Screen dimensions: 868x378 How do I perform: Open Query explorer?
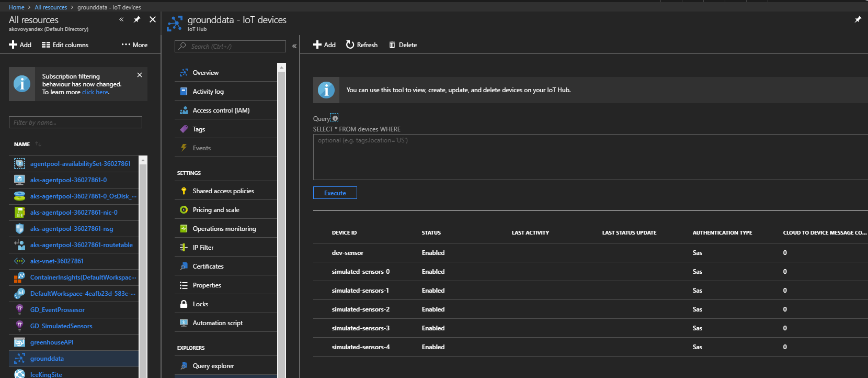tap(226, 365)
